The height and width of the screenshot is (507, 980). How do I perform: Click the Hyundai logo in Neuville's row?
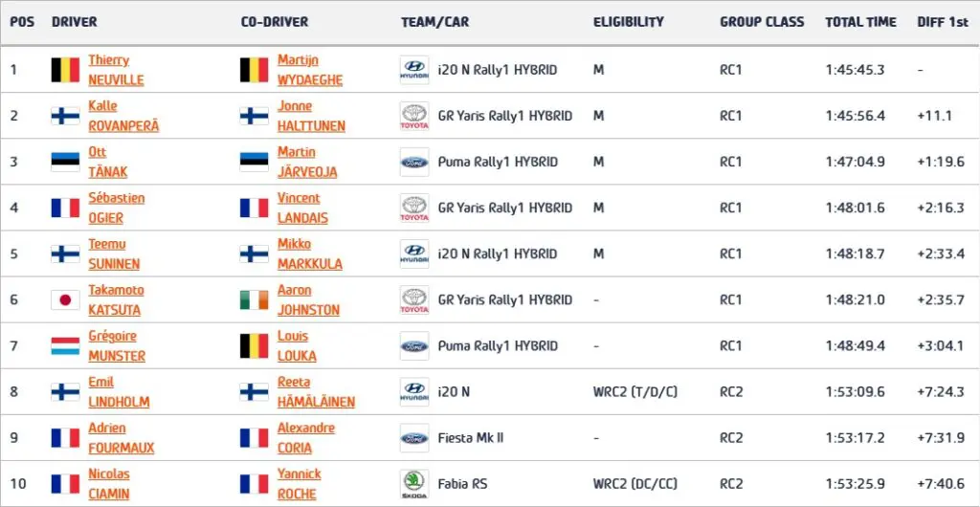(x=414, y=70)
